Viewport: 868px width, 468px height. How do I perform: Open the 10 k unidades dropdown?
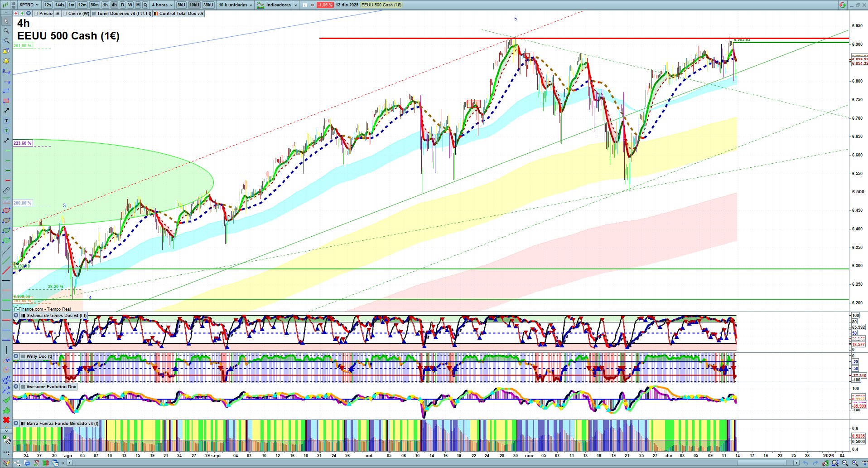[236, 5]
